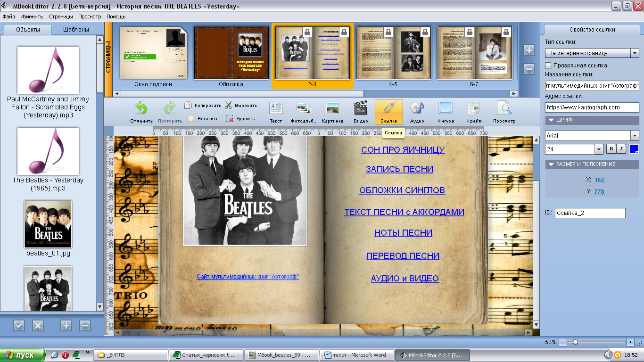The width and height of the screenshot is (644, 362).
Task: Click the ID field Ссылка_2
Action: (590, 213)
